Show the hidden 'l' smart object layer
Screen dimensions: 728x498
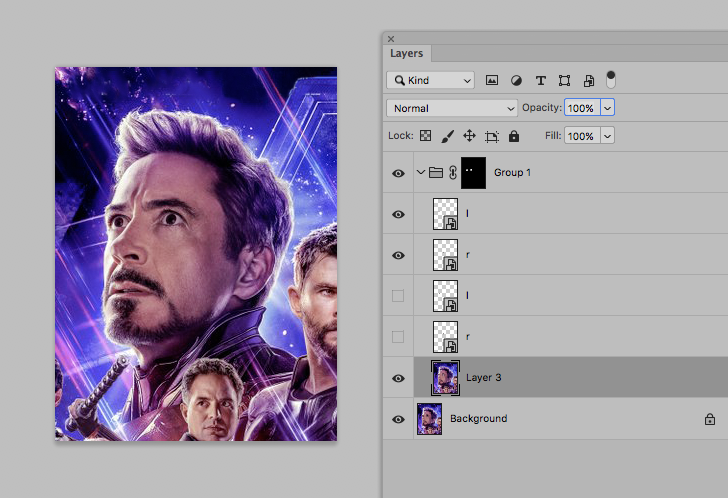tap(398, 296)
